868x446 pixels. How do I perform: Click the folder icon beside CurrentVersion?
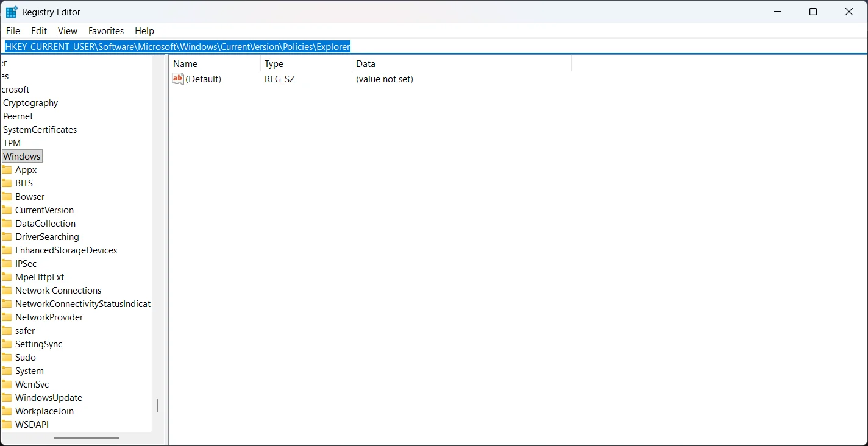point(7,210)
